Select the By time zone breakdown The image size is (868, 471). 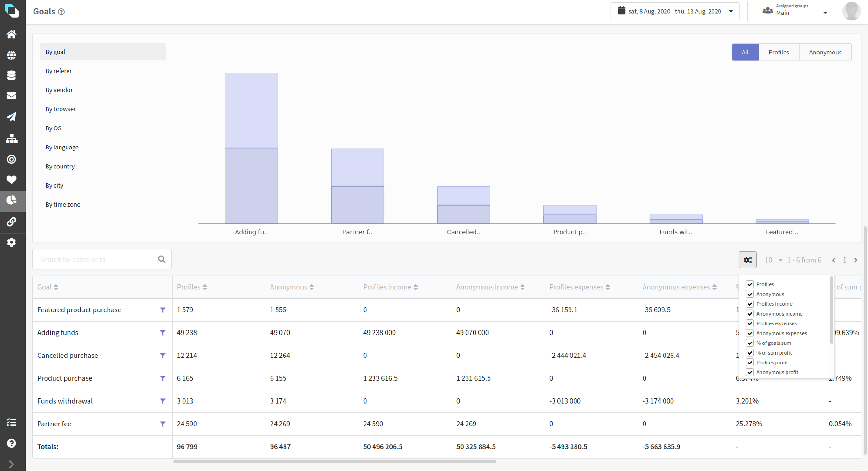[x=103, y=204]
